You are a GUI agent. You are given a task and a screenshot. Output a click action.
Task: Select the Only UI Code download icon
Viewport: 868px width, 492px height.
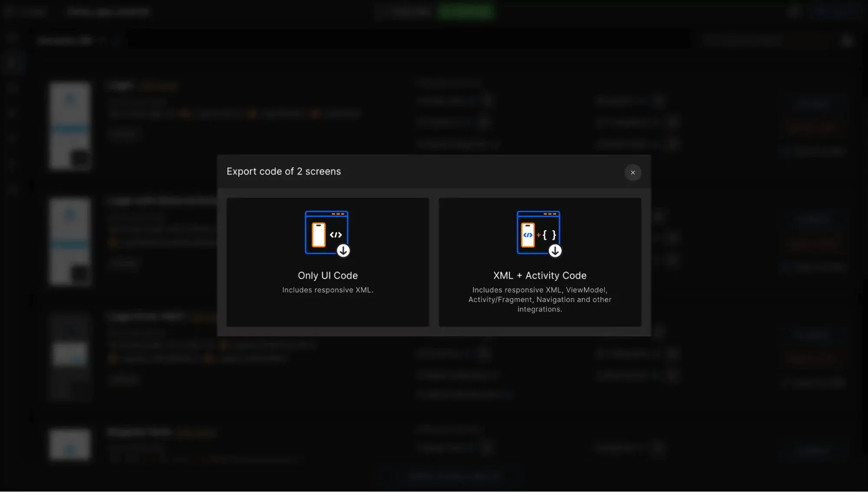pyautogui.click(x=343, y=250)
